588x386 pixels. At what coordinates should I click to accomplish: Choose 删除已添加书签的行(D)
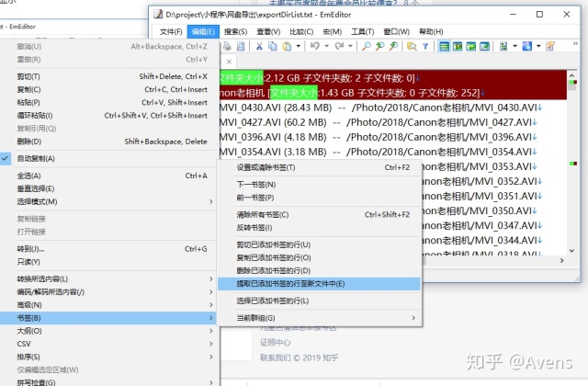coord(320,271)
